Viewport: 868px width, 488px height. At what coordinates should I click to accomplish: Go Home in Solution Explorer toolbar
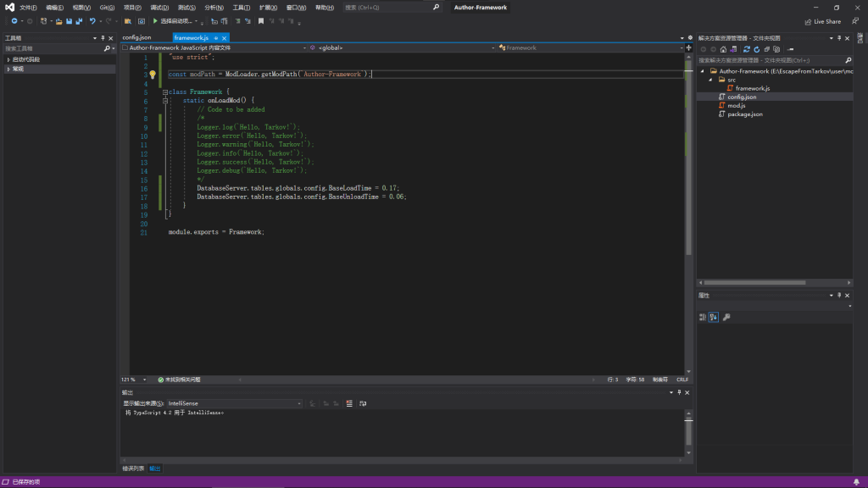pos(723,49)
